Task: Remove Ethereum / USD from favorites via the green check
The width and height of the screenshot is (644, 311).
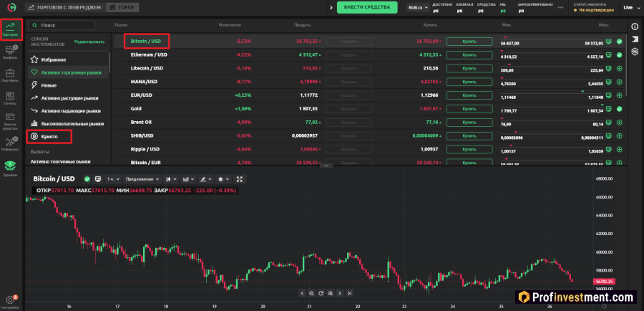Action: point(619,54)
